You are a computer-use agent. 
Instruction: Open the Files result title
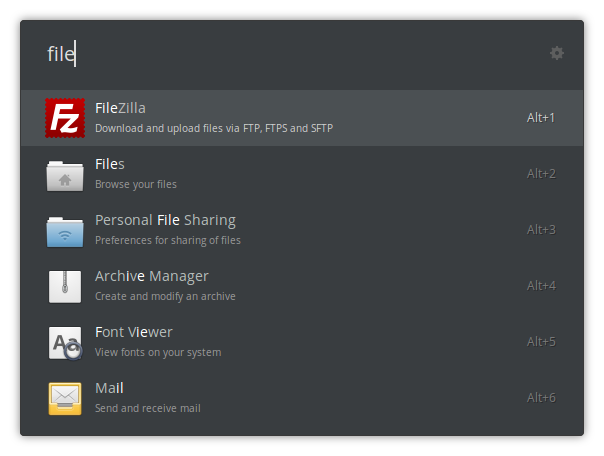click(110, 164)
